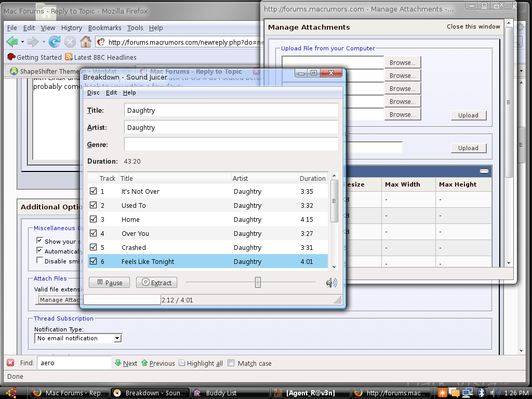Click Title column header in track list
The height and width of the screenshot is (399, 532).
(x=175, y=179)
